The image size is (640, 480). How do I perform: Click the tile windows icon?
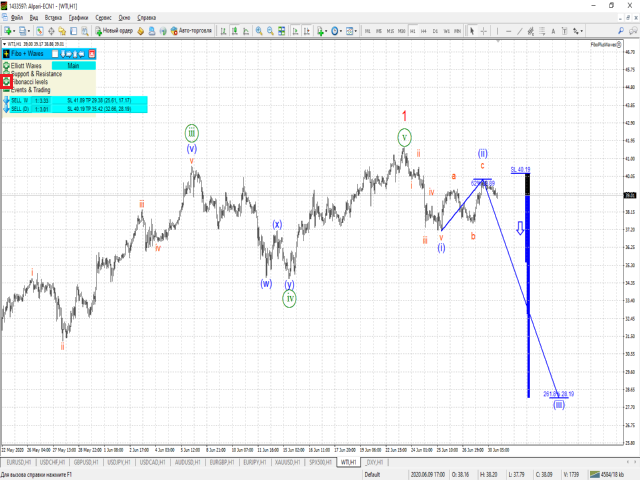pyautogui.click(x=282, y=31)
